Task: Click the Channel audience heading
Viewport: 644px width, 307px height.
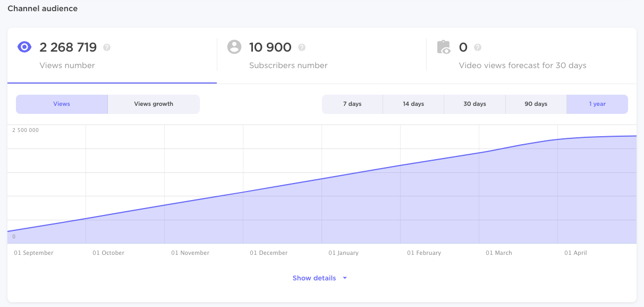Action: click(43, 8)
